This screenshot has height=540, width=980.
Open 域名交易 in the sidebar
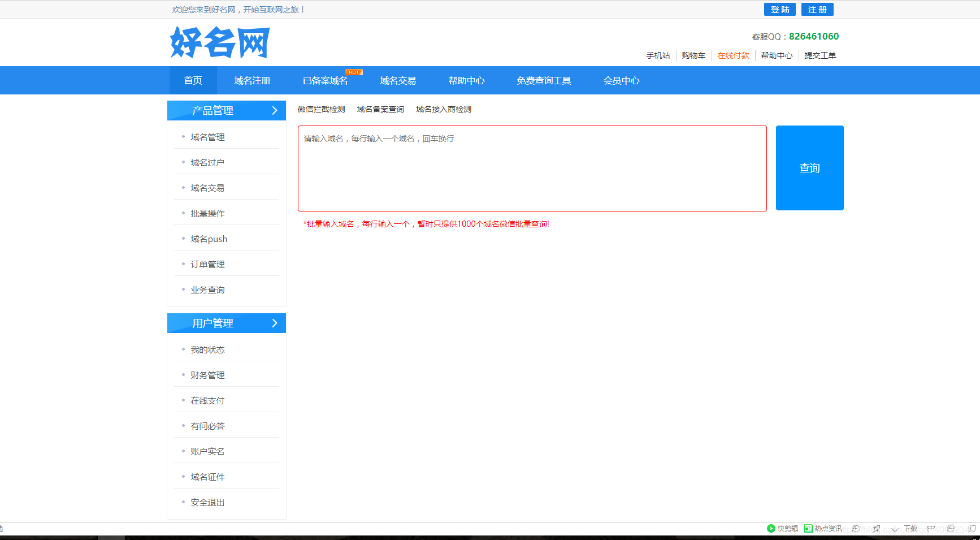[x=207, y=188]
